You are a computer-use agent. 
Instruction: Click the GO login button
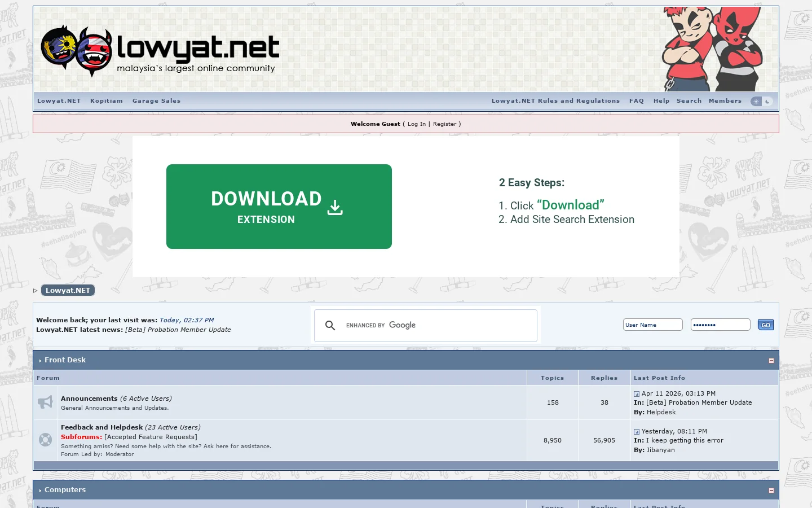(766, 325)
